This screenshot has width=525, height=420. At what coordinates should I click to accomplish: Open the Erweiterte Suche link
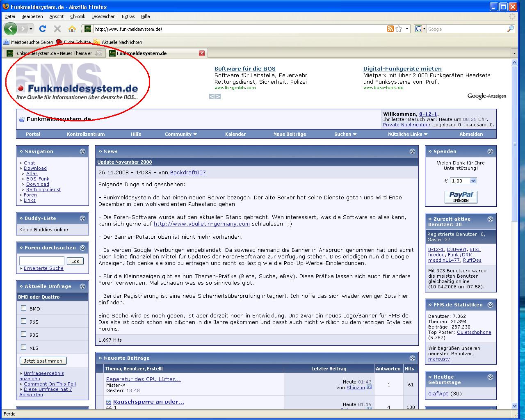pyautogui.click(x=43, y=268)
